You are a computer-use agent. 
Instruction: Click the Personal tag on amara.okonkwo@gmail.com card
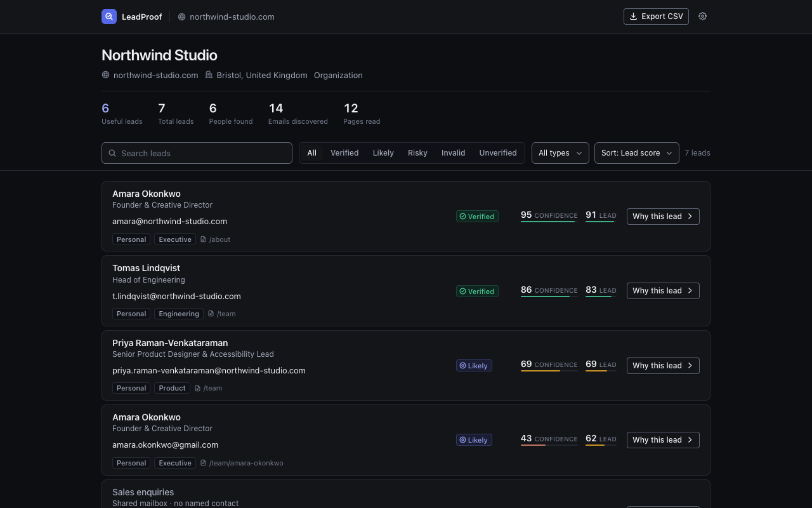click(131, 463)
